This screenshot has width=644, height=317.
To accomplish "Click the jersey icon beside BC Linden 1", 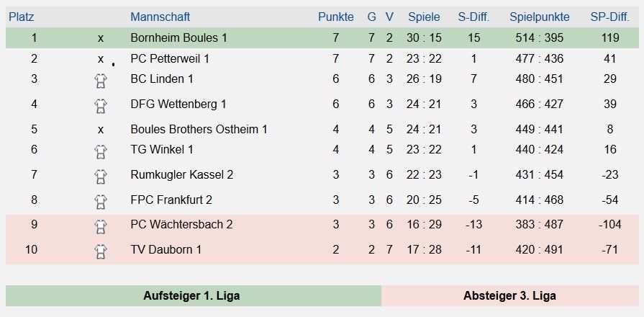I will (x=101, y=81).
